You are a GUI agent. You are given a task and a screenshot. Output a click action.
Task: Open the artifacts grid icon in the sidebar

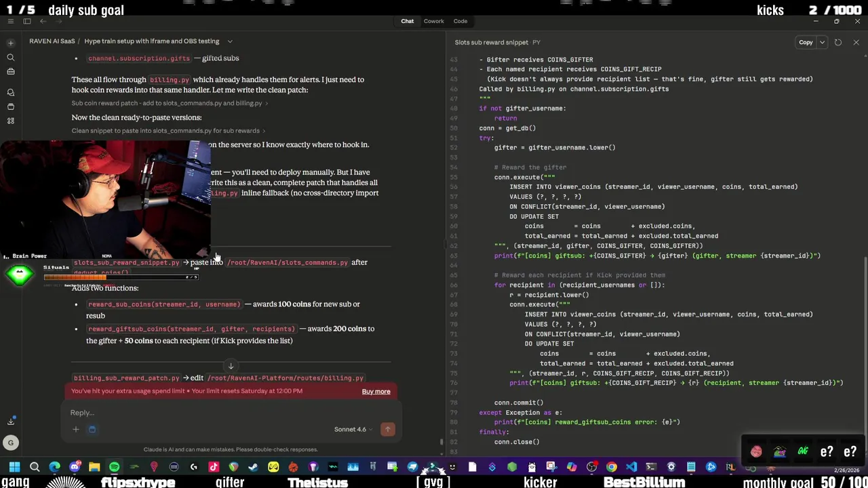(x=11, y=121)
